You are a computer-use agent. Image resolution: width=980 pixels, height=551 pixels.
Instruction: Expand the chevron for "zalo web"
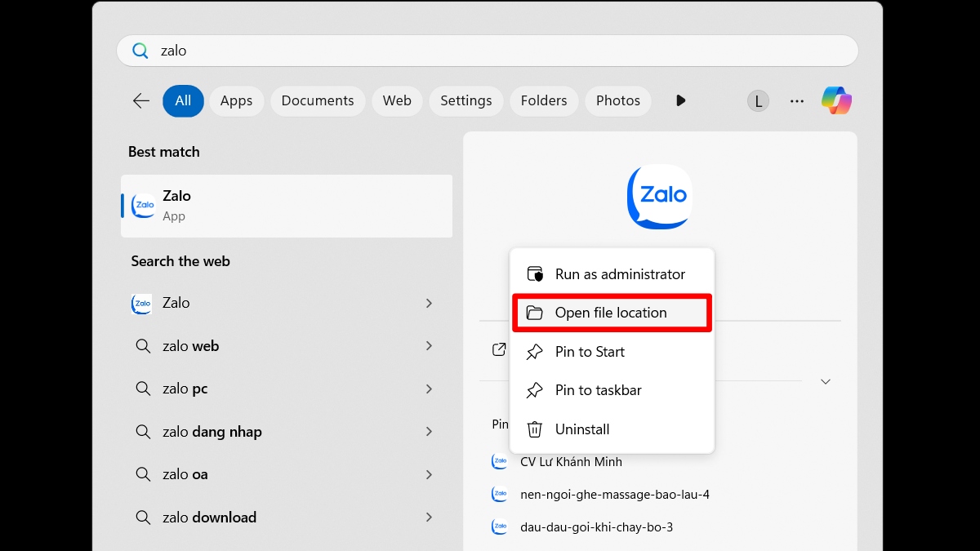coord(429,346)
